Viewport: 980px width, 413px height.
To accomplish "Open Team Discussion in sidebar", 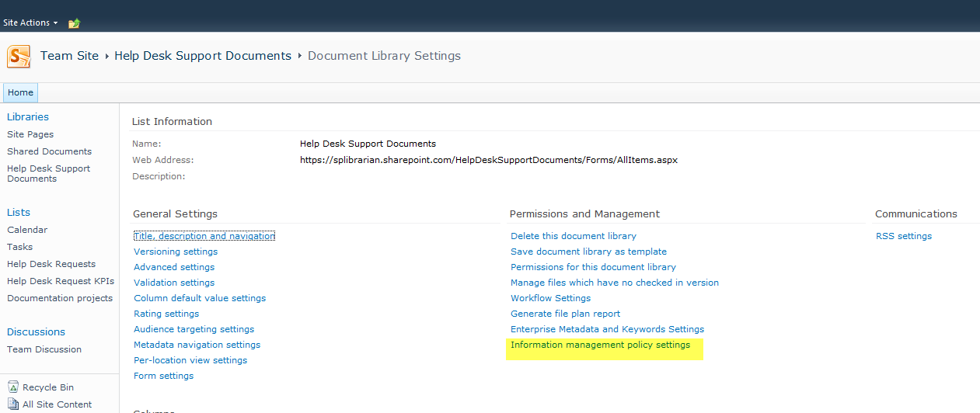I will click(x=44, y=349).
